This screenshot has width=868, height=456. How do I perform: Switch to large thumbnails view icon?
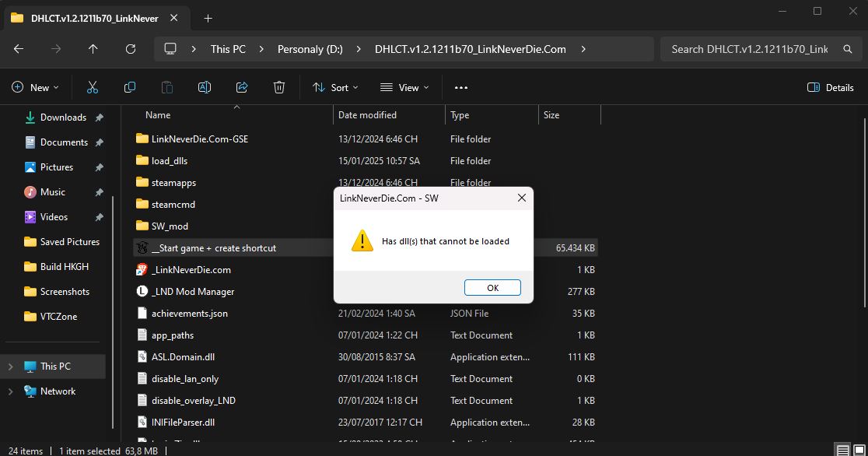[x=859, y=451]
